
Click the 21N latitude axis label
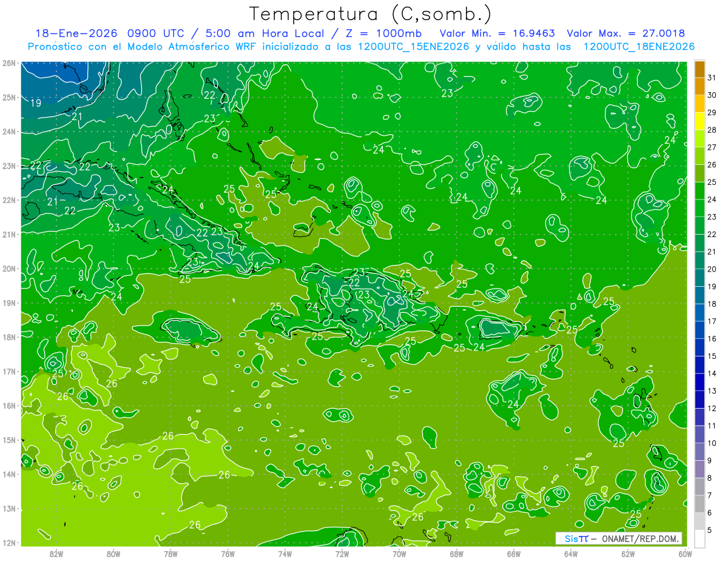(8, 234)
